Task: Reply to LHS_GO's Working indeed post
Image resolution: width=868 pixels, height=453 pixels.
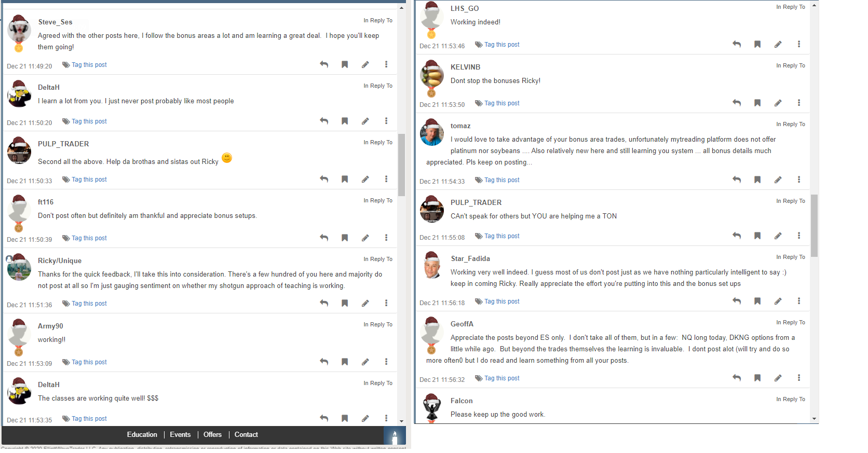Action: click(737, 44)
